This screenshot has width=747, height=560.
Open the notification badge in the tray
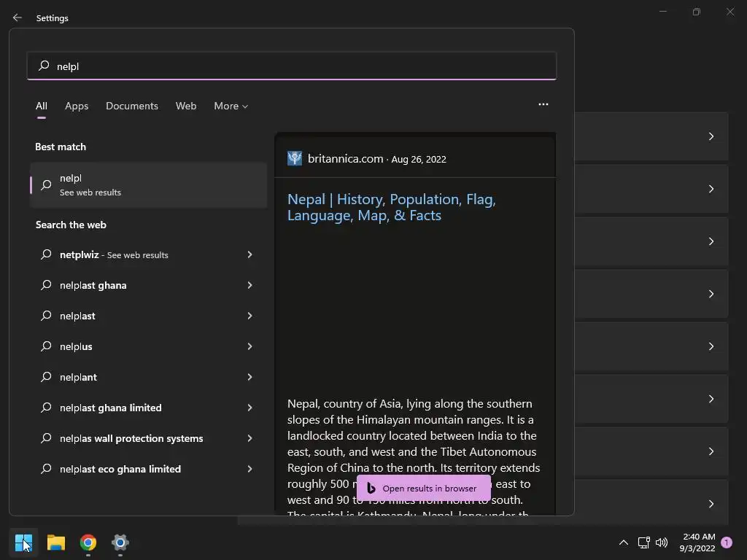pos(727,542)
